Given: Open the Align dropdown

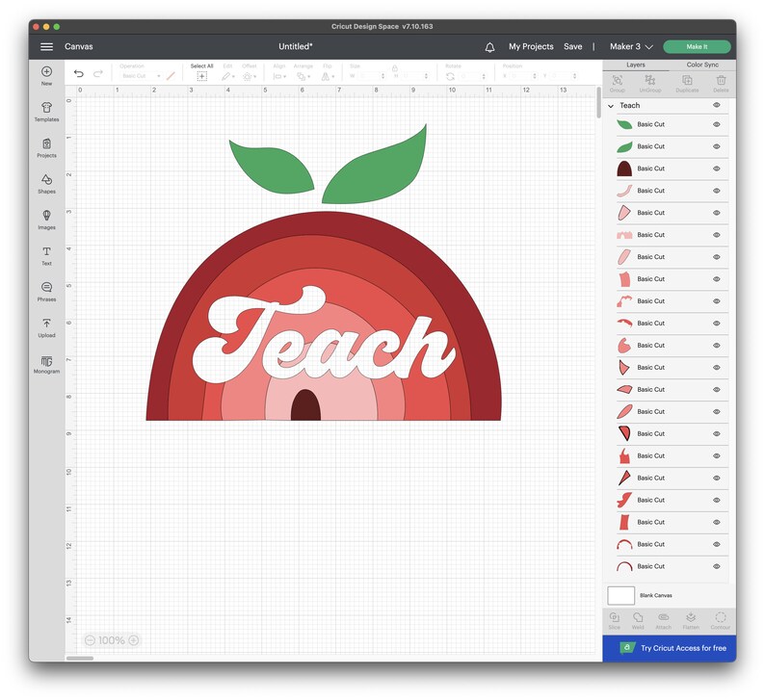Looking at the screenshot, I should pos(279,76).
